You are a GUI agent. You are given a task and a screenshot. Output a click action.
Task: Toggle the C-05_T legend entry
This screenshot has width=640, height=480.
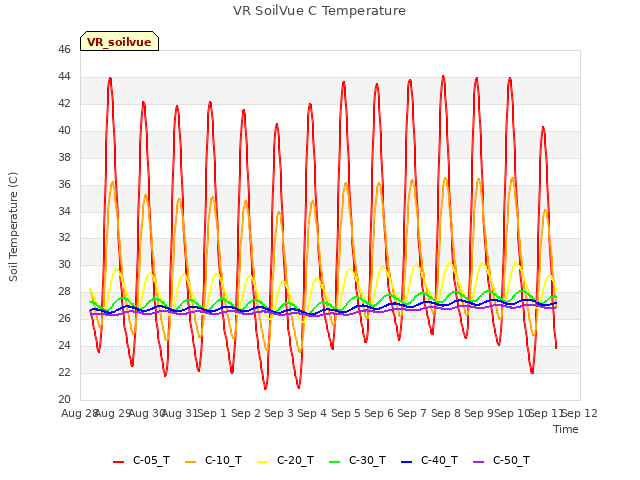coord(142,460)
